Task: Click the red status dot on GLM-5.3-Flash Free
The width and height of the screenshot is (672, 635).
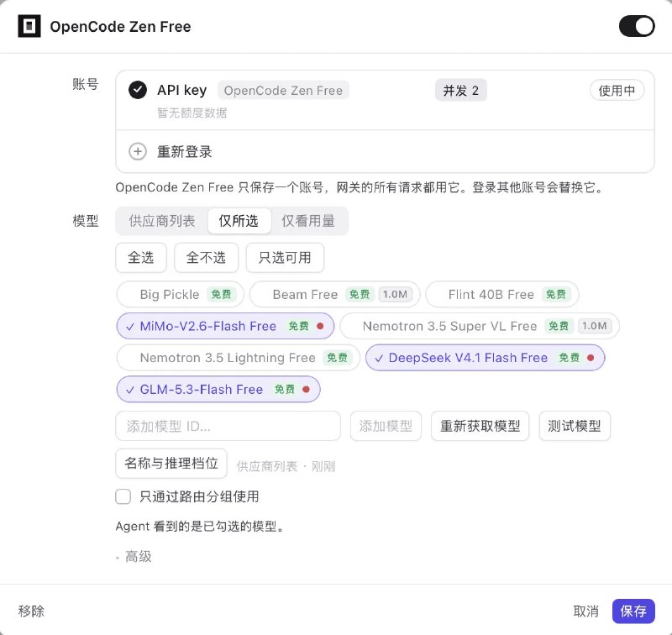Action: 306,390
